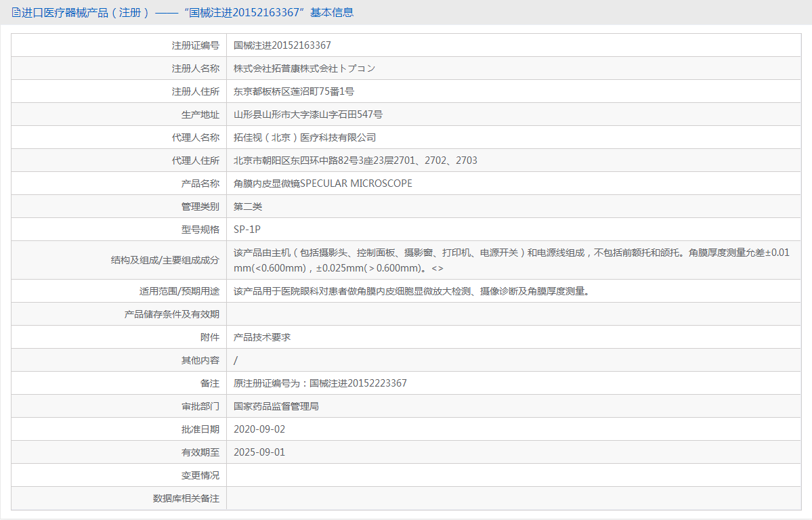Click the 变更情况 label

200,475
